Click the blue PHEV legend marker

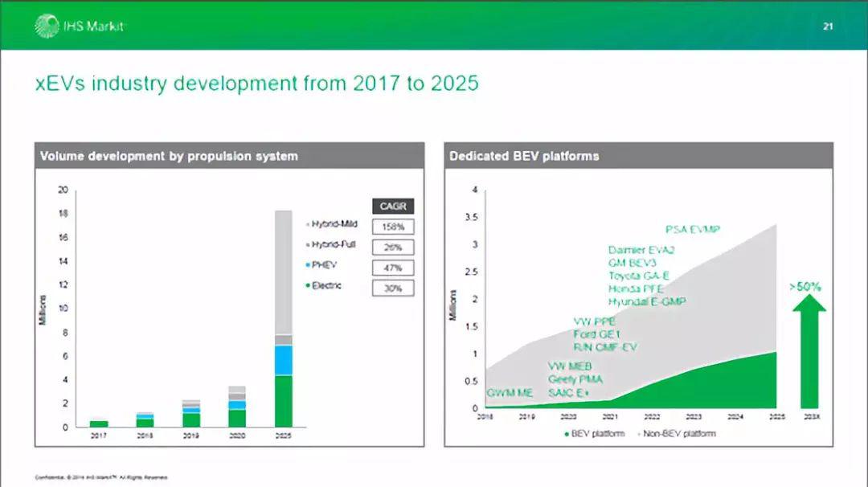(x=308, y=265)
